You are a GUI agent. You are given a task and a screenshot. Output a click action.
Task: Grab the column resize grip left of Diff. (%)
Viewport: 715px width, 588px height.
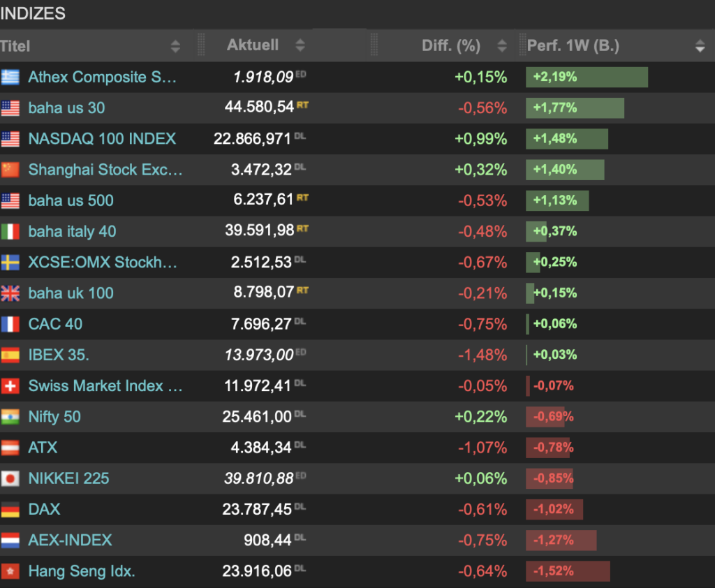(x=374, y=45)
